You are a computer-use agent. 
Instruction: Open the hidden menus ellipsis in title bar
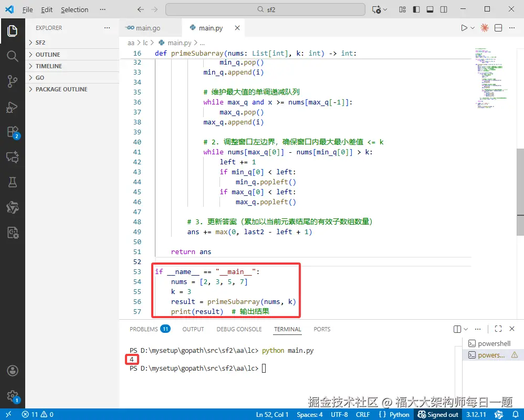(102, 9)
